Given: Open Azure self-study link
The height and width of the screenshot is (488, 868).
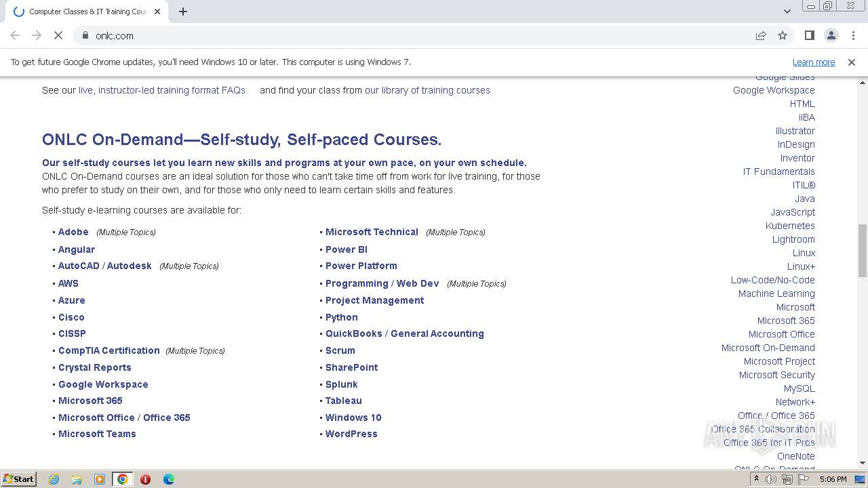Looking at the screenshot, I should (72, 300).
